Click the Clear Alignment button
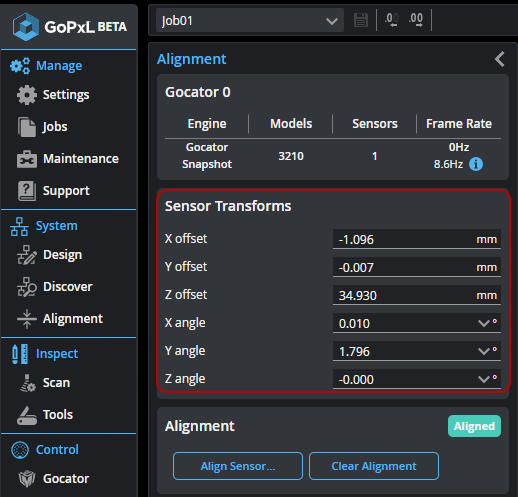The height and width of the screenshot is (497, 518). tap(374, 466)
